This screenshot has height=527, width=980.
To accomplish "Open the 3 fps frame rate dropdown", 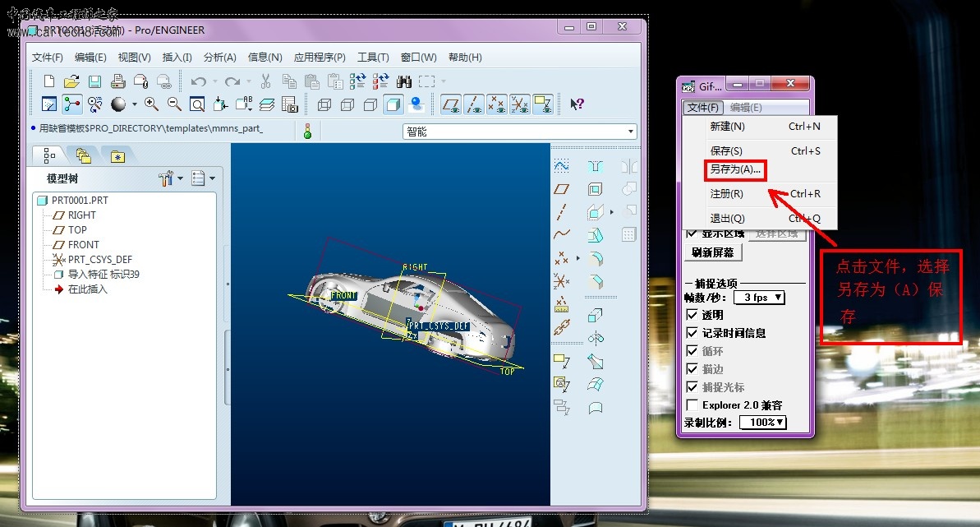I will tap(759, 298).
